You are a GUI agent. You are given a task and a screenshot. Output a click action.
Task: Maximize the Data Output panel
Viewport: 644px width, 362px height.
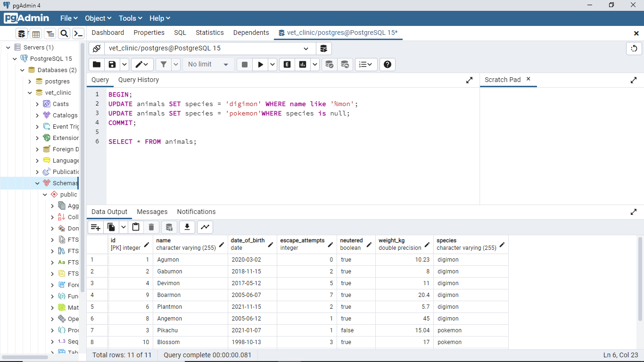click(634, 212)
